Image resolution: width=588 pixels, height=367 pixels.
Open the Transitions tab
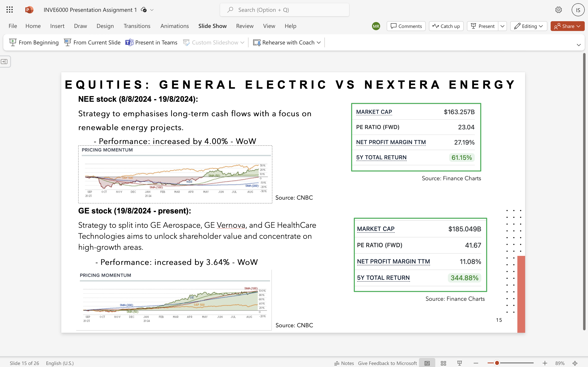click(137, 26)
